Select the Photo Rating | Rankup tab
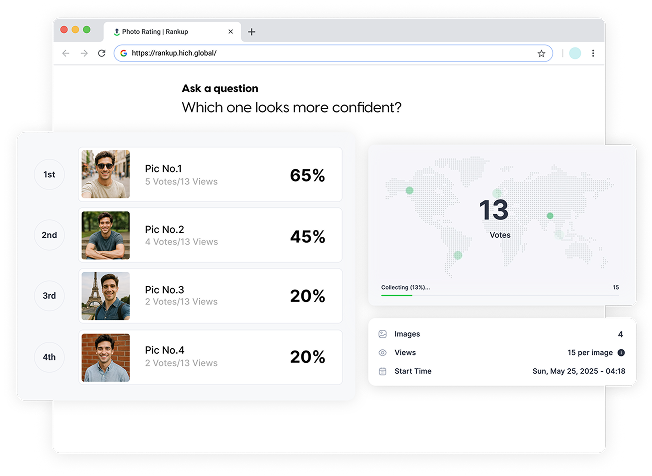 click(172, 32)
